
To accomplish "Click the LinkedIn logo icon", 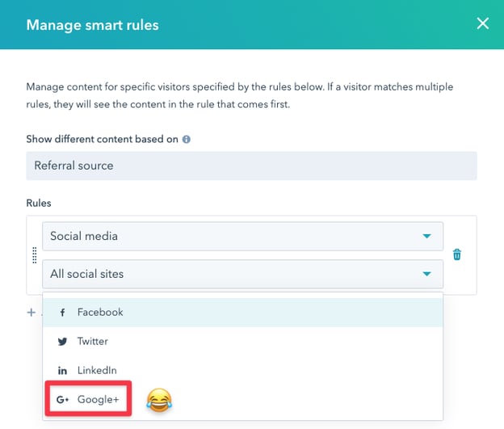I will click(62, 371).
